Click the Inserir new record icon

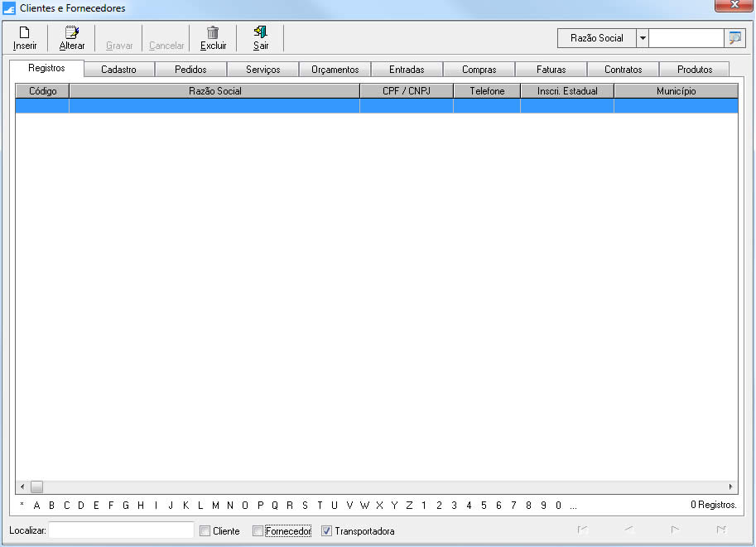(x=24, y=32)
